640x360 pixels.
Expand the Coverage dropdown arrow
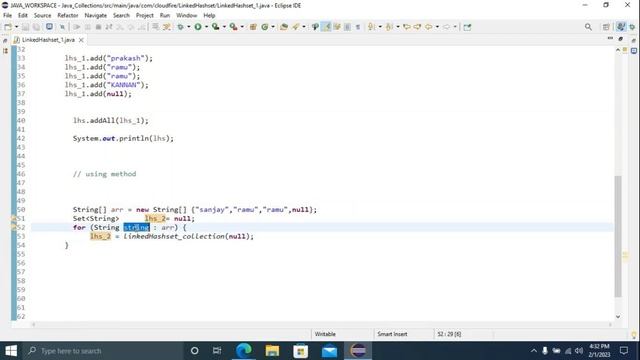pyautogui.click(x=224, y=27)
